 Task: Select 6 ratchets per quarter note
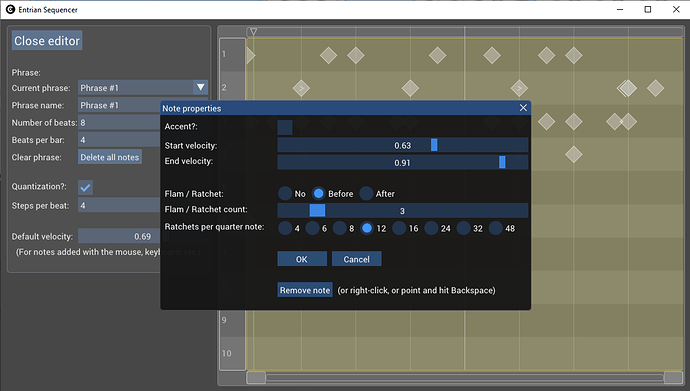(312, 228)
